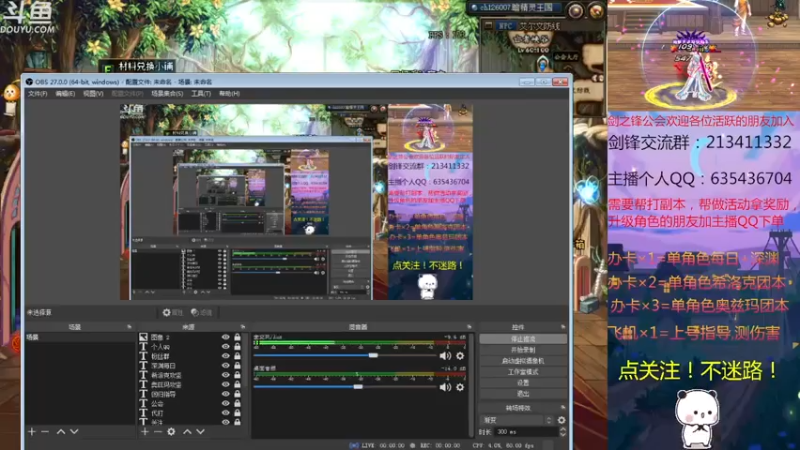The width and height of the screenshot is (800, 450).
Task: Open the 场景集合(S) menu
Action: [x=167, y=94]
